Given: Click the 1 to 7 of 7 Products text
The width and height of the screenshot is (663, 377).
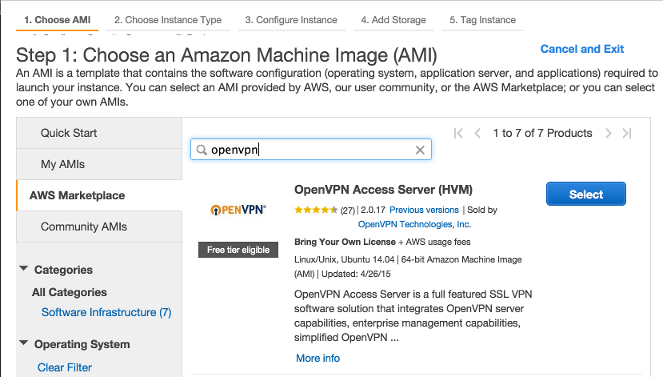Looking at the screenshot, I should [542, 133].
